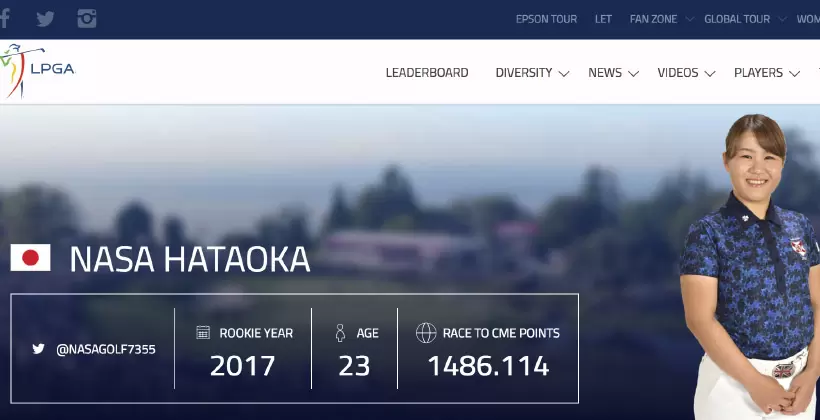Click the calendar icon next to Rookie Year
This screenshot has width=820, height=420.
203,333
